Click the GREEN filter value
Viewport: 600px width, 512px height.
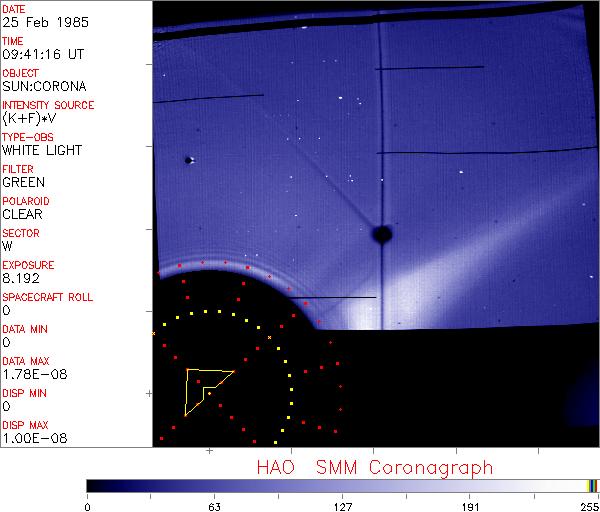(x=23, y=183)
